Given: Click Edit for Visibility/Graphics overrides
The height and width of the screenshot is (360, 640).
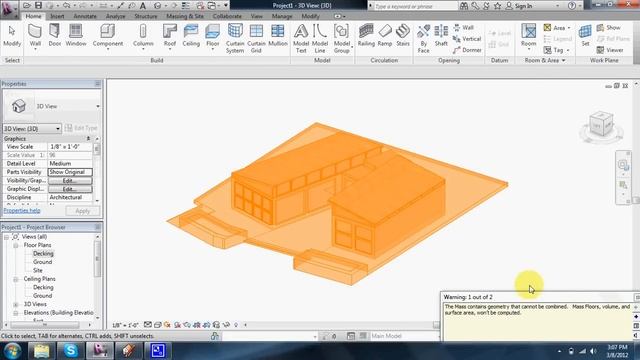Looking at the screenshot, I should coord(70,180).
